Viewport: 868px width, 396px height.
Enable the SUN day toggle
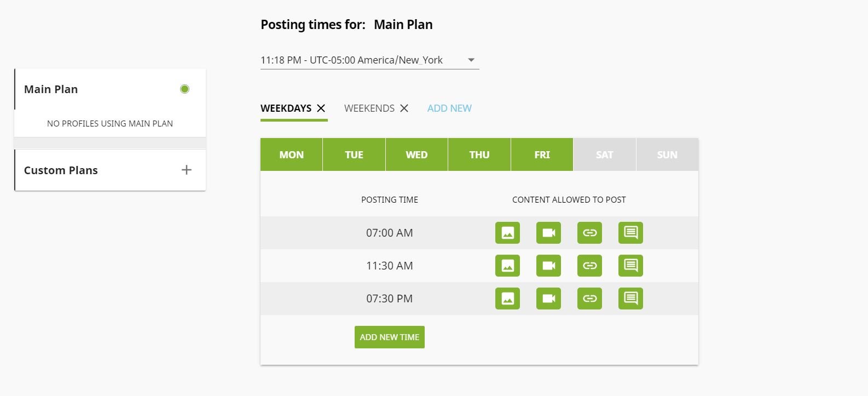pos(667,154)
